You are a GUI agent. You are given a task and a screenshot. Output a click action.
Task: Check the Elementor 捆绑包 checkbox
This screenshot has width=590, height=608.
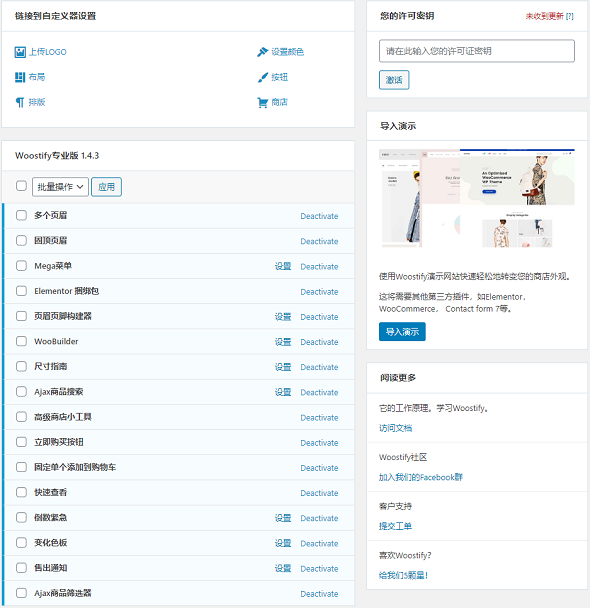(x=21, y=291)
